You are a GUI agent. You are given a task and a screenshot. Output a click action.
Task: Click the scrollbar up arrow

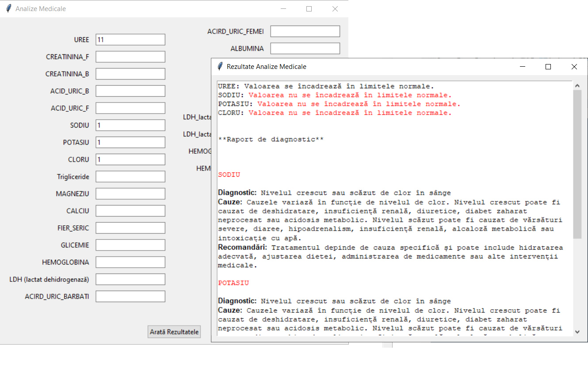(x=577, y=85)
